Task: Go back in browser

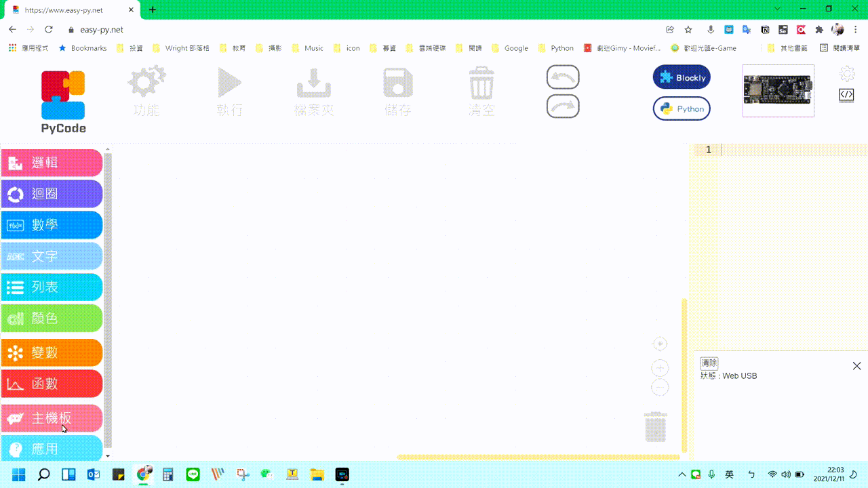Action: click(x=12, y=30)
